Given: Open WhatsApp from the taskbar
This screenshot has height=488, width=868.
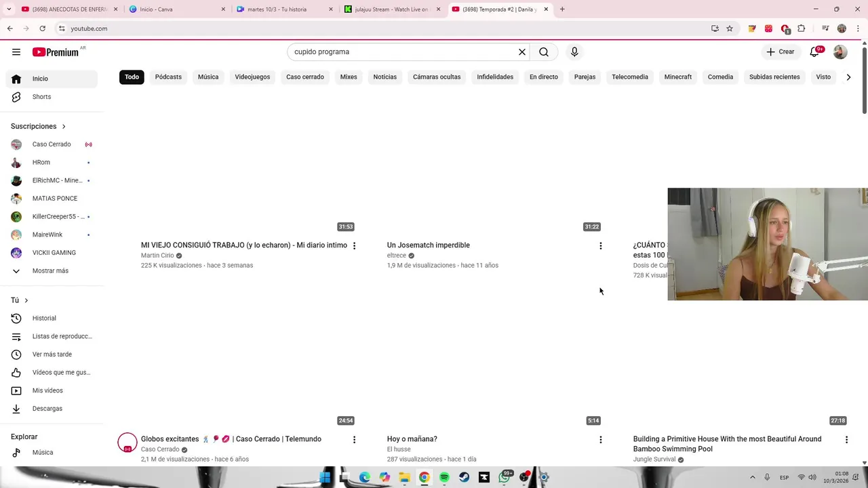Looking at the screenshot, I should (504, 477).
